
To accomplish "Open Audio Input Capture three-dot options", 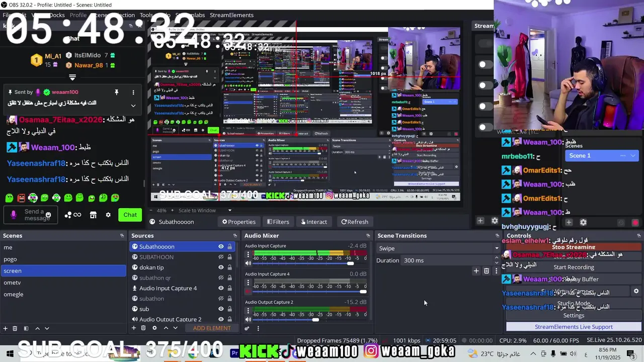I will pyautogui.click(x=248, y=254).
